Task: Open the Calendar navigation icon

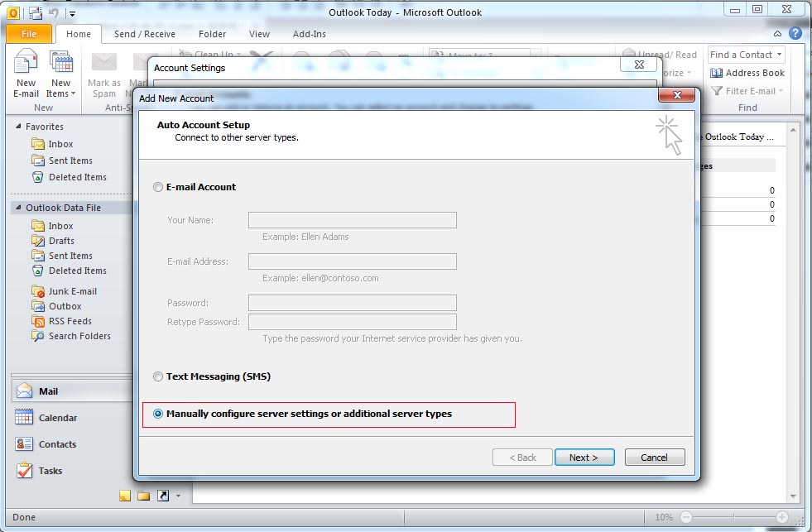Action: pyautogui.click(x=24, y=418)
